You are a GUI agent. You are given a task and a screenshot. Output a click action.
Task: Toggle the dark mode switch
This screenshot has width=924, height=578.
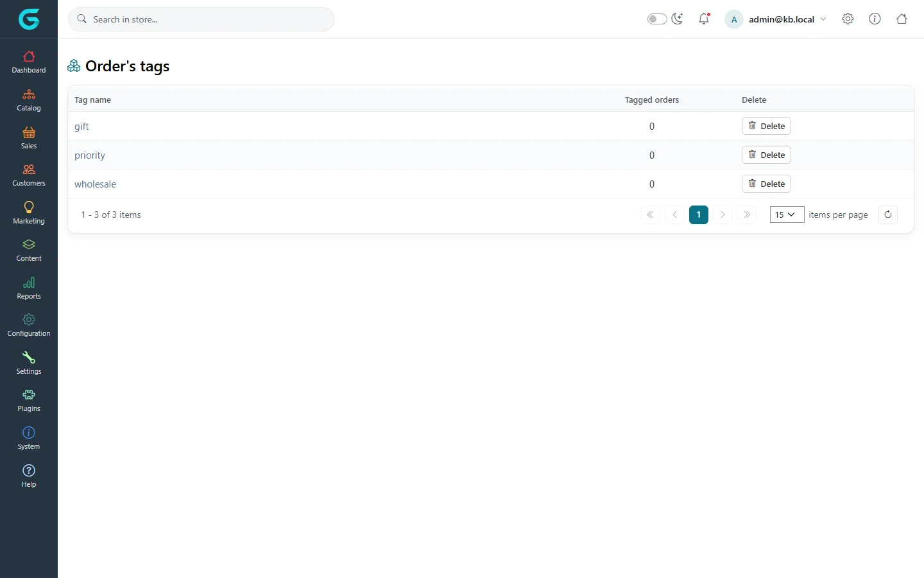click(x=657, y=19)
